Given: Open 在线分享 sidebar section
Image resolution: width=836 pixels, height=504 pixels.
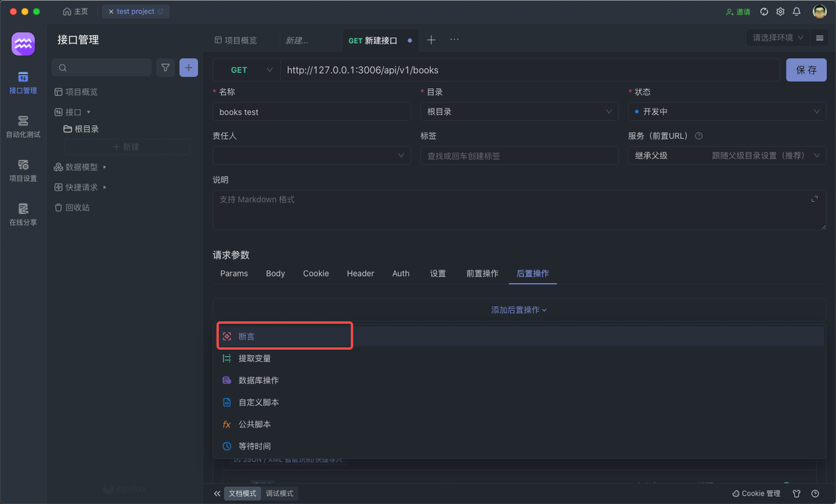Looking at the screenshot, I should click(23, 214).
